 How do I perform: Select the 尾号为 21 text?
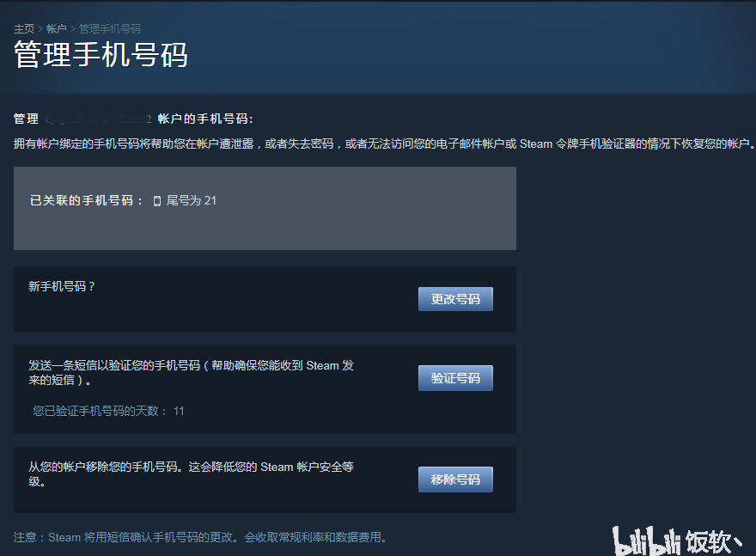192,200
